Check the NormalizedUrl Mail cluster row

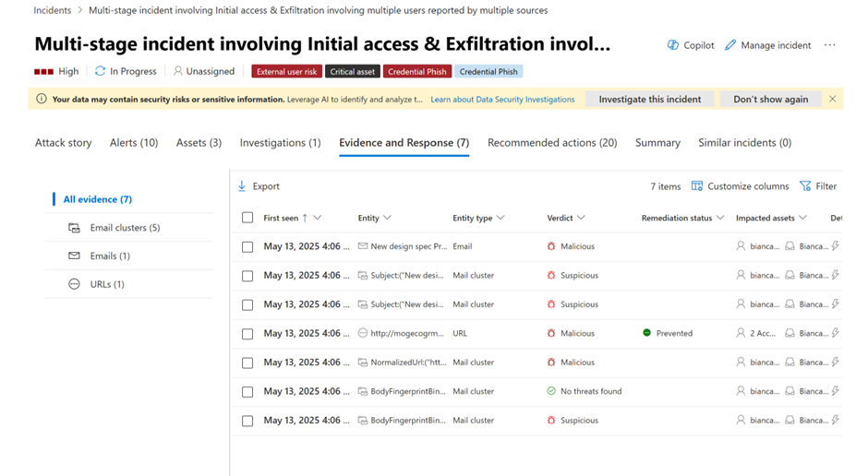point(247,363)
